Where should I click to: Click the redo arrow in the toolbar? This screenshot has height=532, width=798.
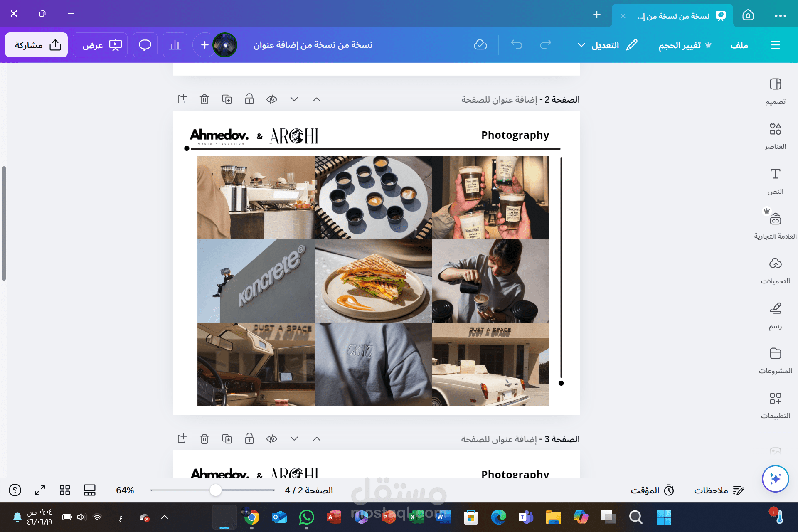click(x=546, y=45)
